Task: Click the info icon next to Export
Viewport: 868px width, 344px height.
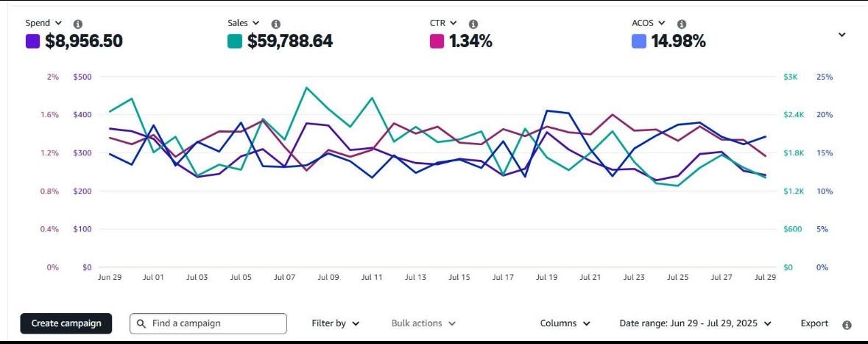Action: 847,324
